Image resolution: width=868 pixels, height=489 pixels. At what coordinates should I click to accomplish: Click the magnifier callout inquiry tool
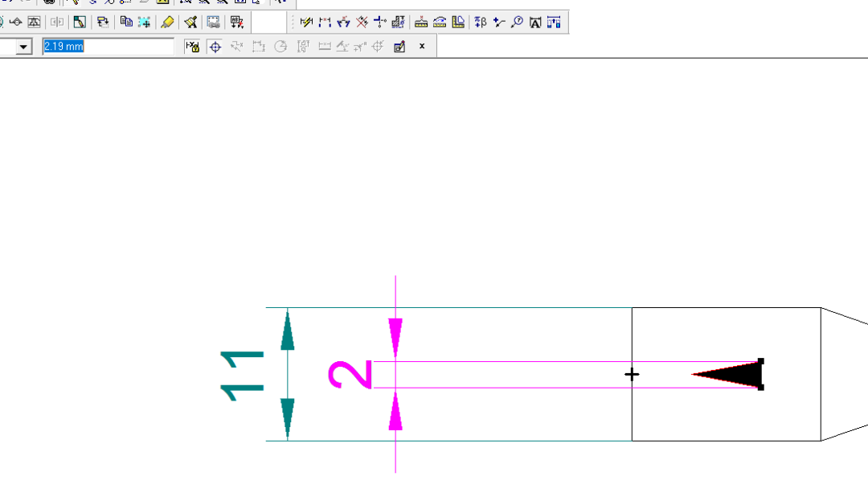(517, 23)
